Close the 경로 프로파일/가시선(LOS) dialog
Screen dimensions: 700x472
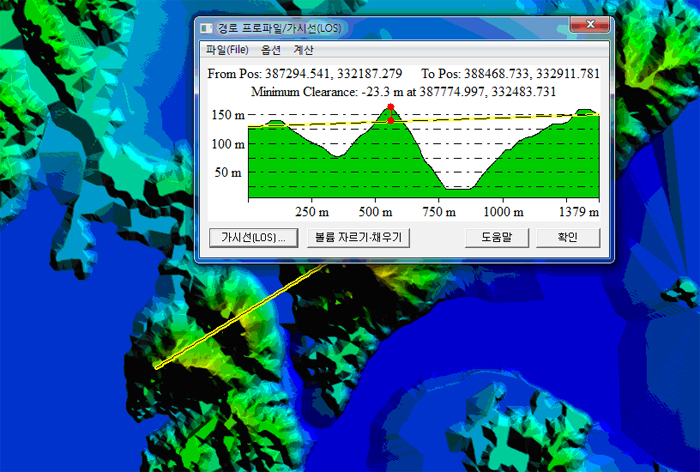tap(590, 25)
